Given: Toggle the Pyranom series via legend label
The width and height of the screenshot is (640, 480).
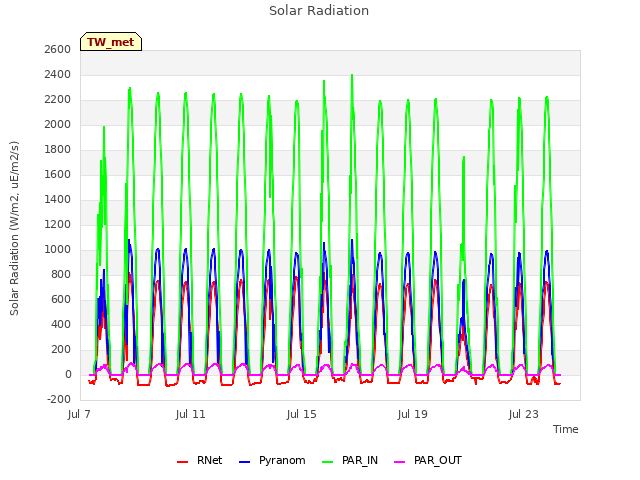Looking at the screenshot, I should (282, 460).
